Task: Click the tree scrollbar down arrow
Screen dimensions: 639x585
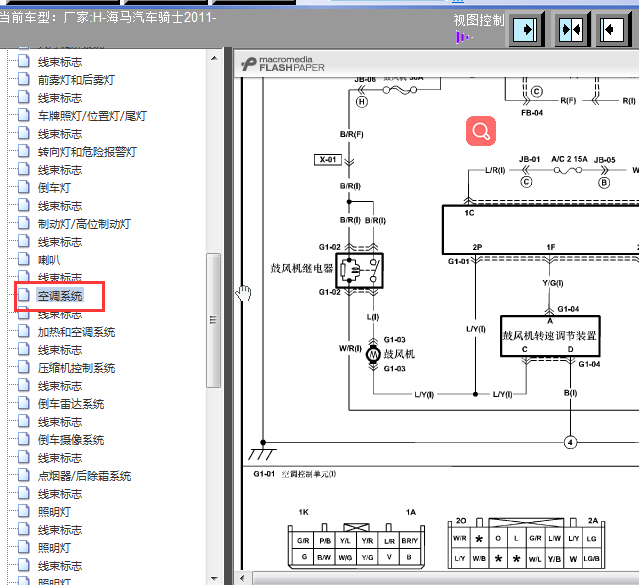Action: coord(214,578)
